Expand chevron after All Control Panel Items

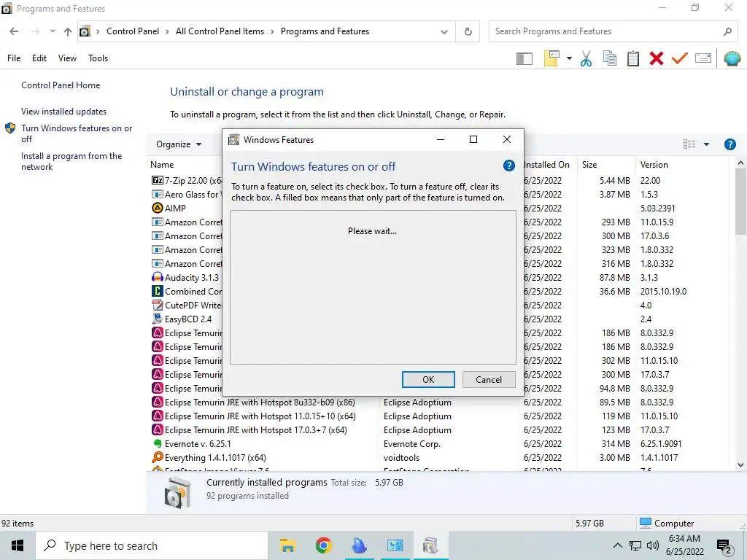[x=273, y=31]
